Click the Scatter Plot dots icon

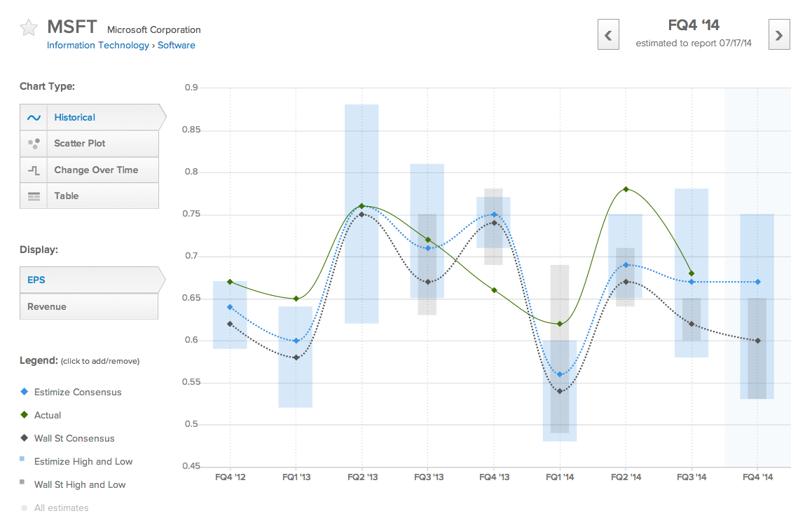[x=34, y=144]
